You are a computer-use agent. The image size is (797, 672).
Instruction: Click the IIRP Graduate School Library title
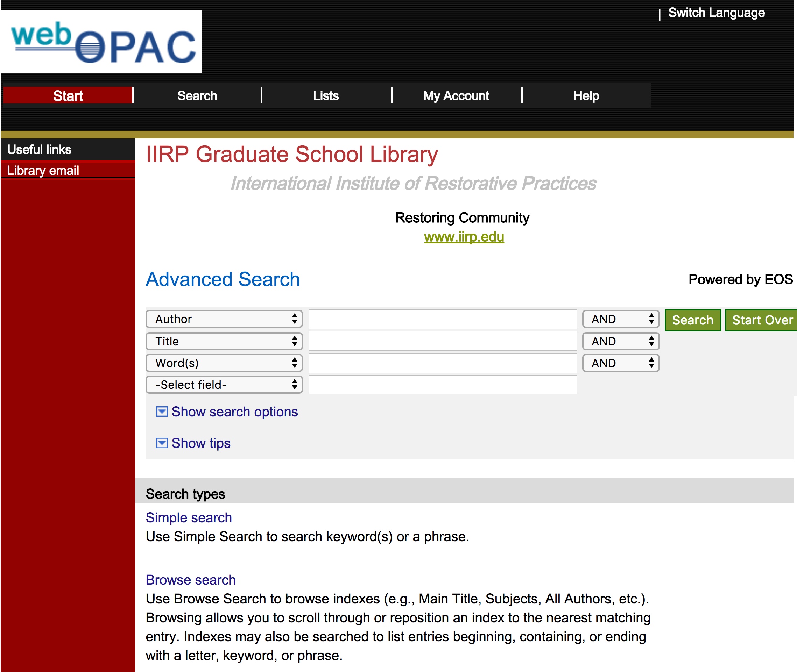coord(292,154)
